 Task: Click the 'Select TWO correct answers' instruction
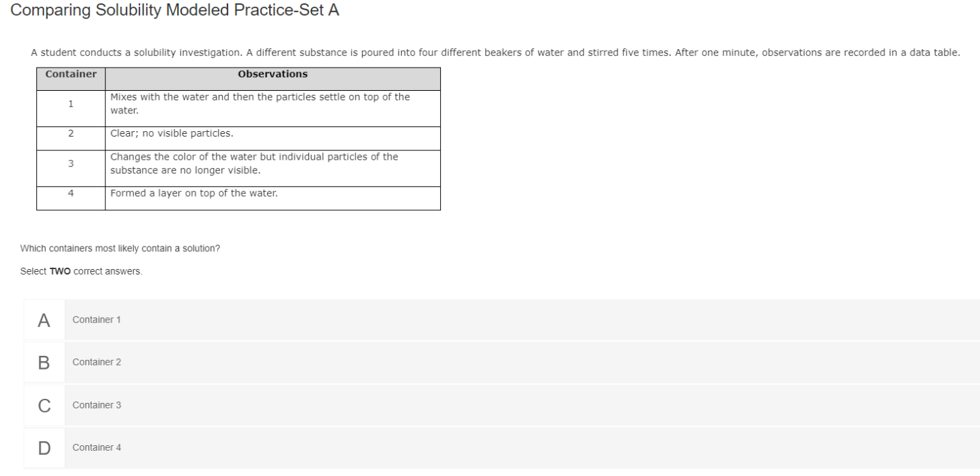pyautogui.click(x=81, y=271)
